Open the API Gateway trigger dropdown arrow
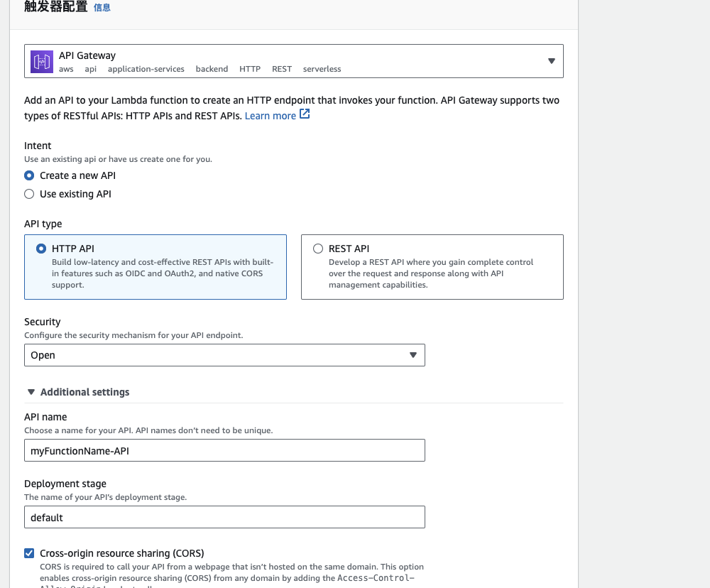Viewport: 710px width, 588px height. (x=551, y=61)
